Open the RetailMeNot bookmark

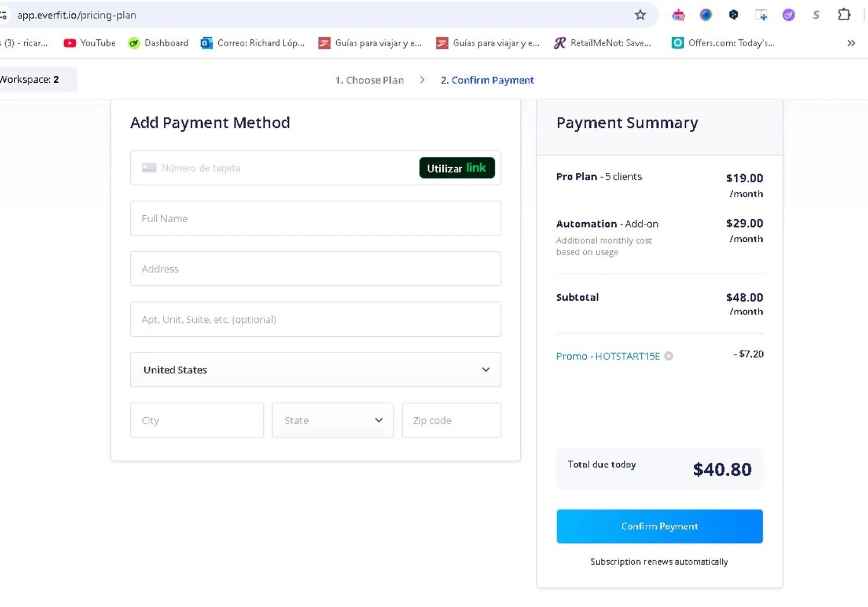click(602, 43)
